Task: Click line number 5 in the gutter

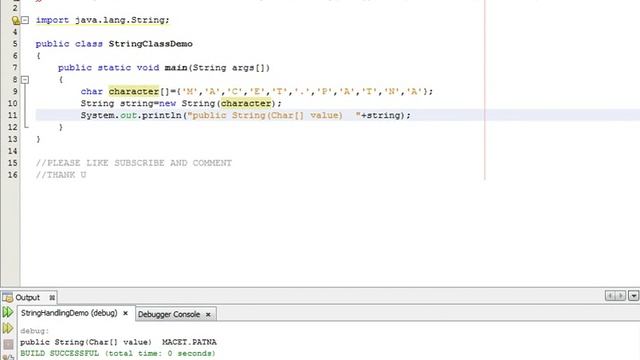Action: (15, 44)
